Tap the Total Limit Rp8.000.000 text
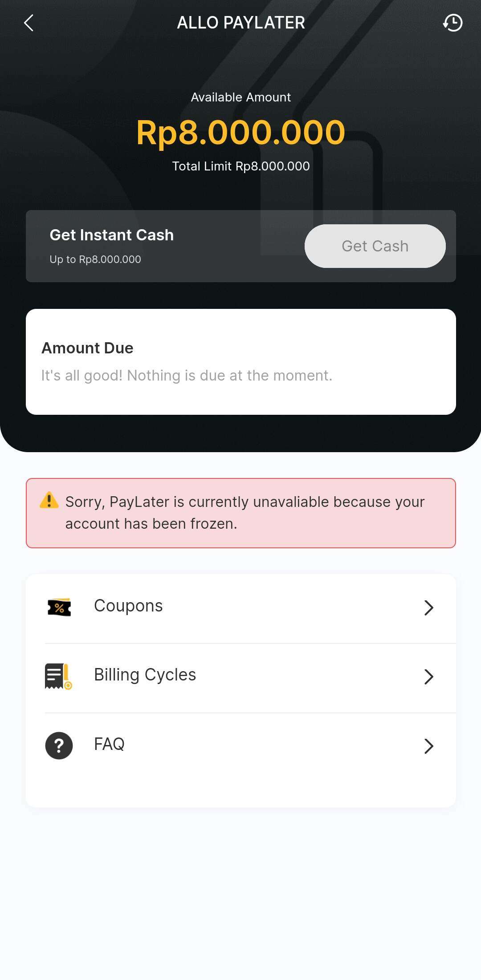The width and height of the screenshot is (481, 980). tap(241, 166)
